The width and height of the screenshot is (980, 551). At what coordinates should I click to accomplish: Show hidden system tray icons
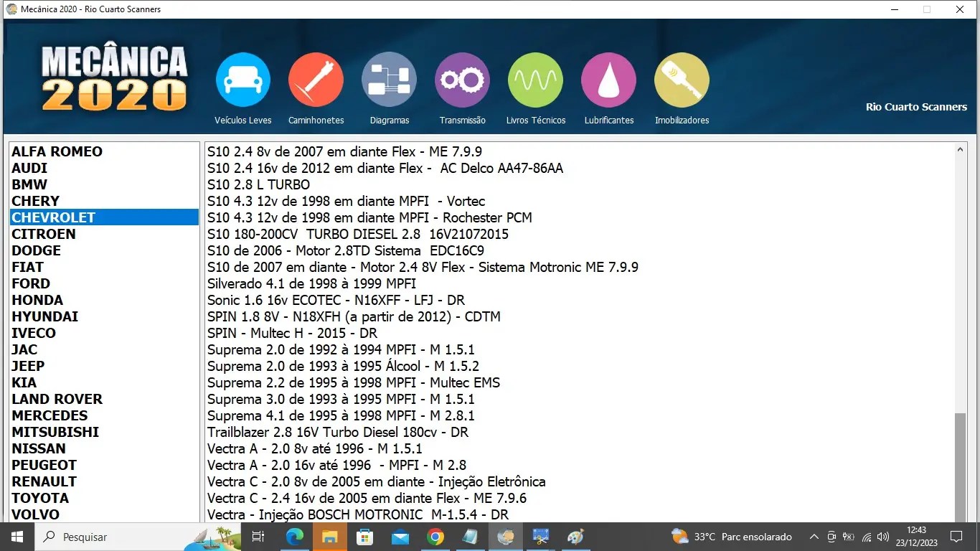[814, 537]
